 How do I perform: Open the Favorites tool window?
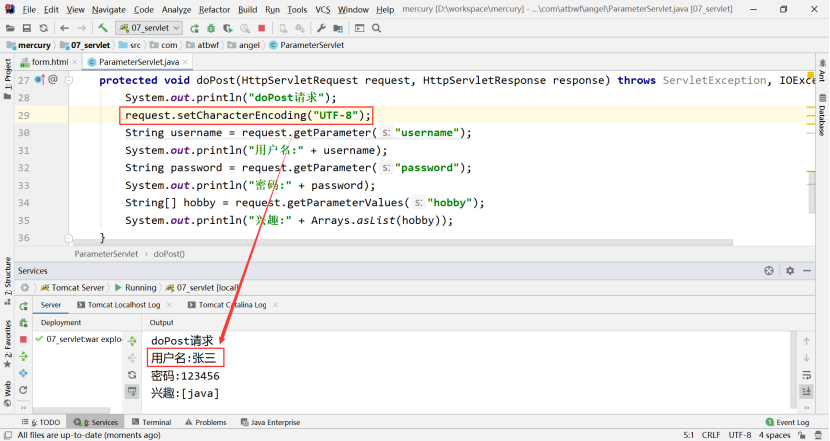click(x=7, y=344)
